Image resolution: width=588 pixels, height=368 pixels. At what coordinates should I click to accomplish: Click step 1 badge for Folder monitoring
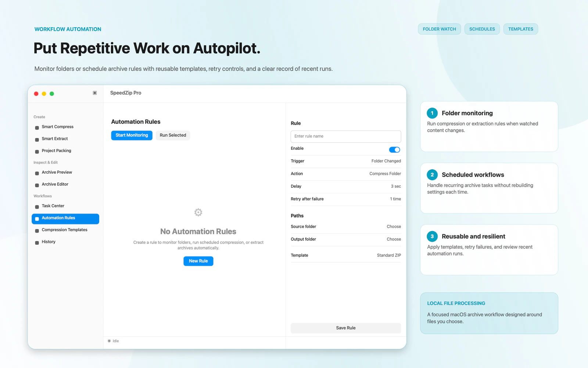(x=432, y=113)
